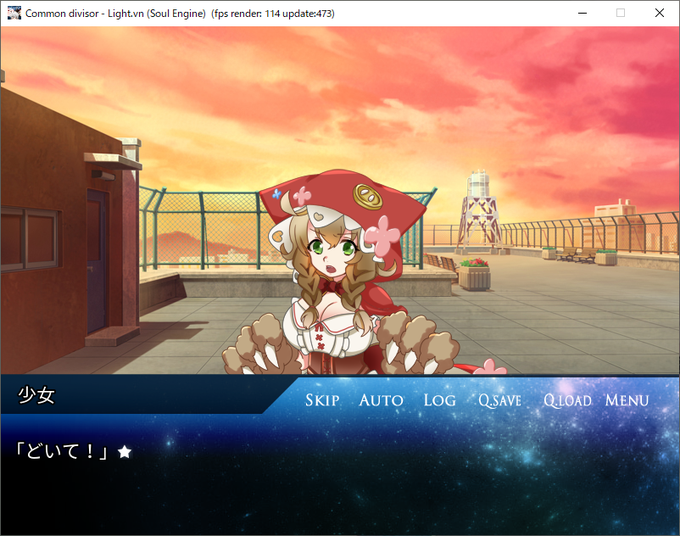The image size is (680, 536).
Task: Open the message Log
Action: tap(440, 400)
